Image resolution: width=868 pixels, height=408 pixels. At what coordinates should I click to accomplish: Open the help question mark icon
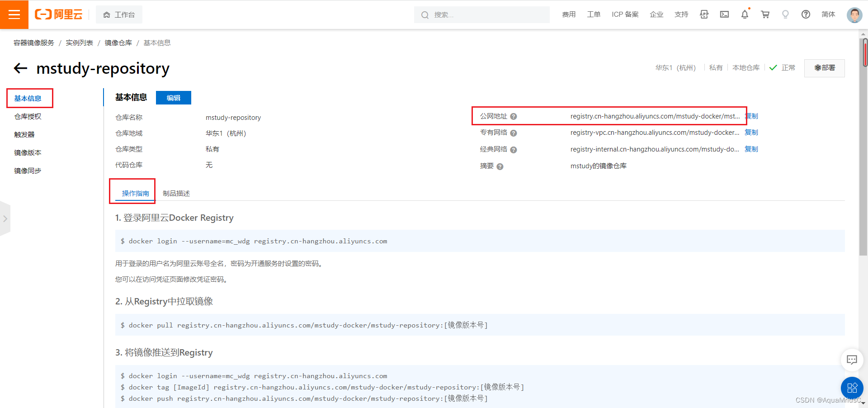806,14
